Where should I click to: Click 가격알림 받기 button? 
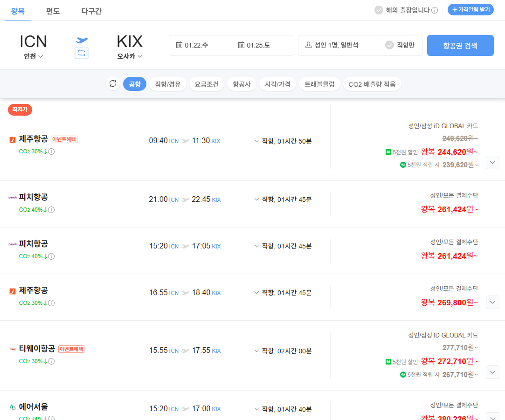click(470, 10)
